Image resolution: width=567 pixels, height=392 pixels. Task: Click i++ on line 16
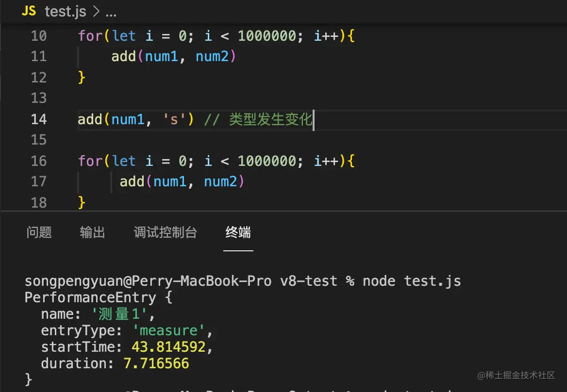(x=326, y=161)
